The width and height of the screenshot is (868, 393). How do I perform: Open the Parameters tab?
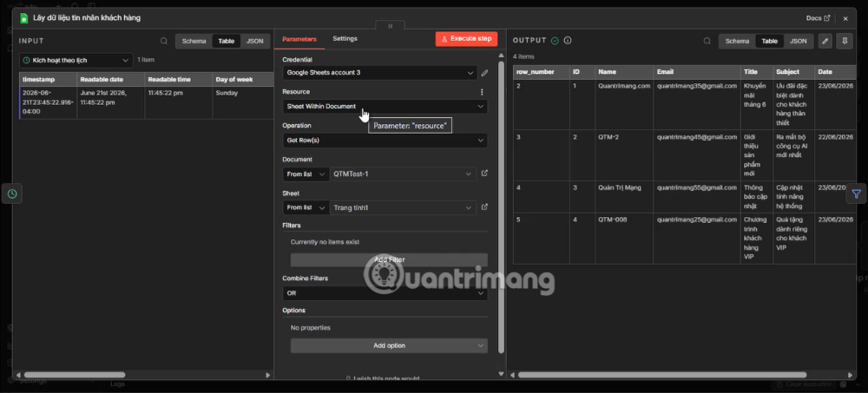(299, 39)
